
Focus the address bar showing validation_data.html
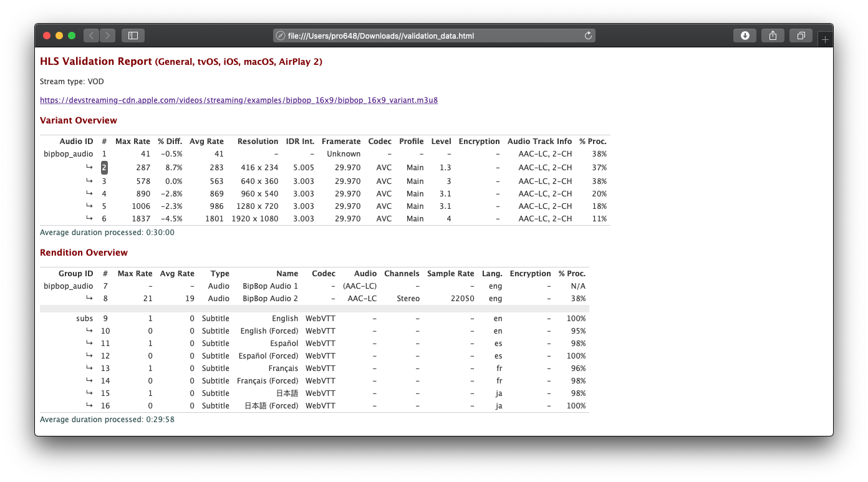click(x=434, y=36)
